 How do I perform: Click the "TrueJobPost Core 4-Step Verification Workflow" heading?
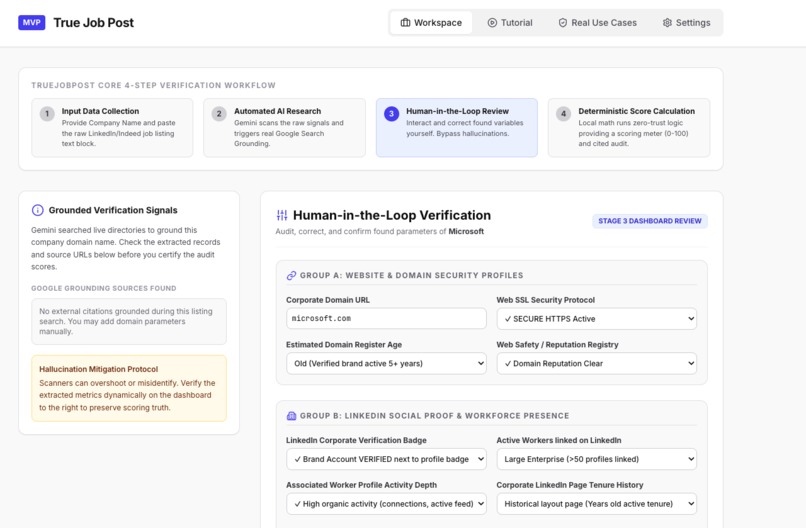[153, 85]
